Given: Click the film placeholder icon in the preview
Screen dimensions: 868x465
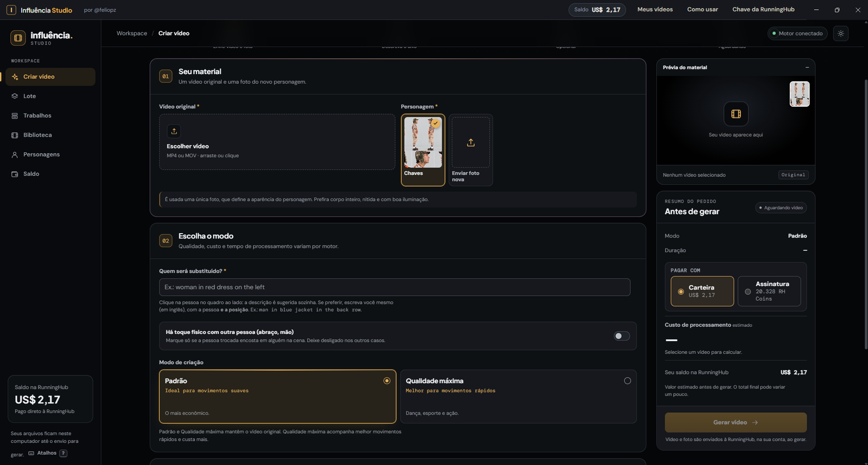Looking at the screenshot, I should point(736,114).
